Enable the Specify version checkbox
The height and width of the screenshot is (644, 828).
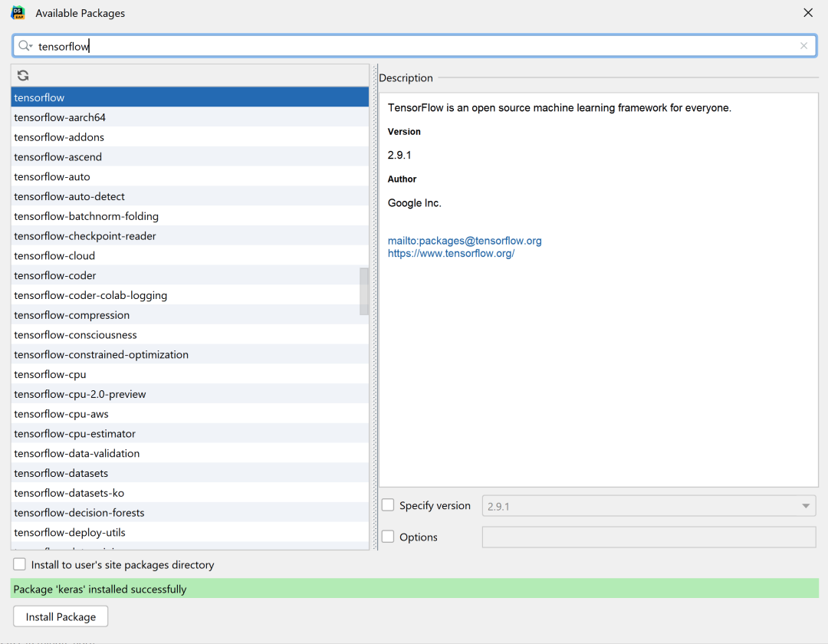coord(388,505)
